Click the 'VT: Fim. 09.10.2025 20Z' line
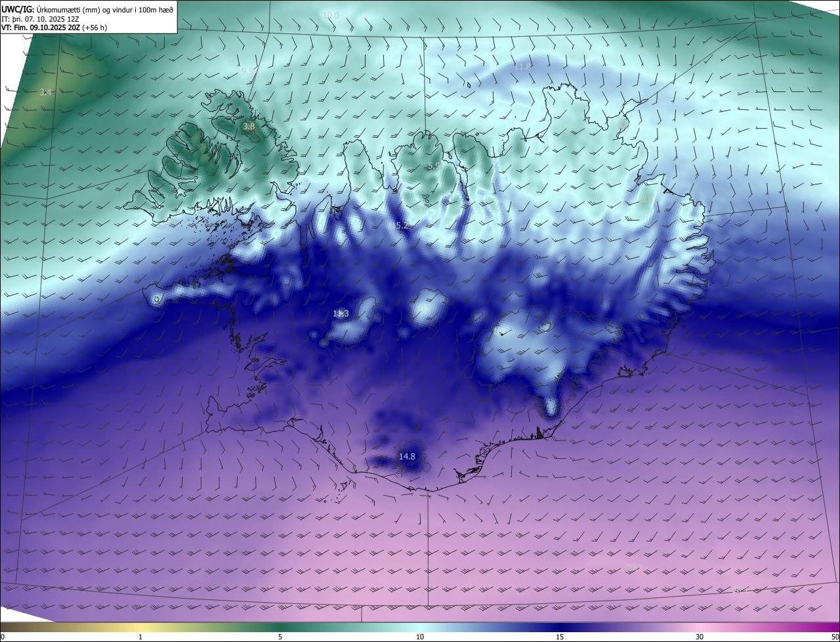Image resolution: width=840 pixels, height=642 pixels. [41, 28]
